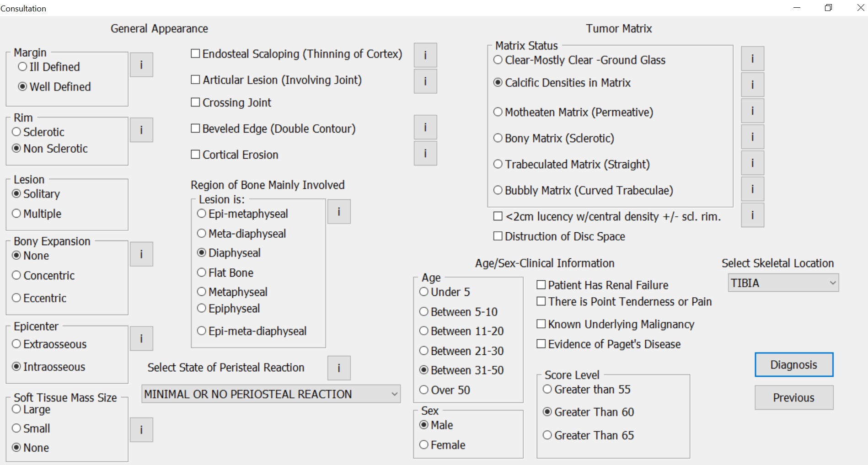Select Sclerotic rim option
Screen dimensions: 868x465
(38, 132)
